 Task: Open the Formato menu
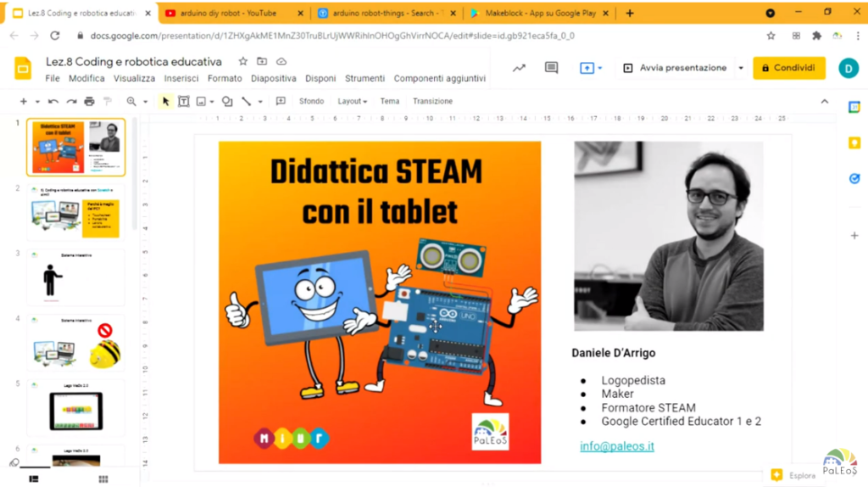point(225,79)
